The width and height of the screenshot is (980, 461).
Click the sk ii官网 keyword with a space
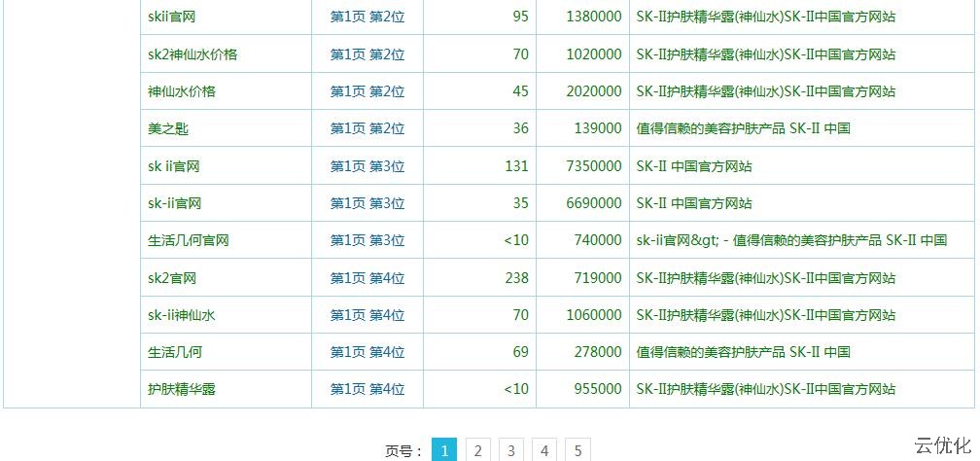click(x=174, y=166)
